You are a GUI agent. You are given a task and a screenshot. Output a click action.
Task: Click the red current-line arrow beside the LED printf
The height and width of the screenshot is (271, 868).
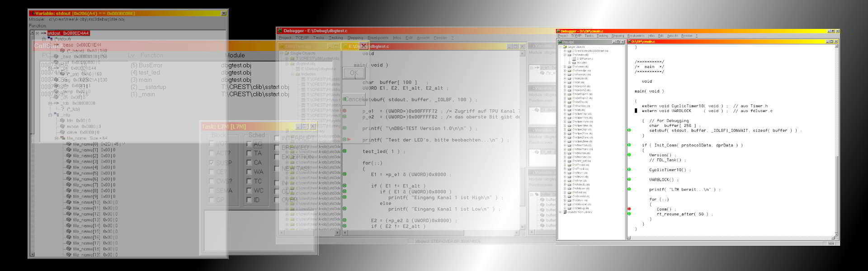pos(349,140)
